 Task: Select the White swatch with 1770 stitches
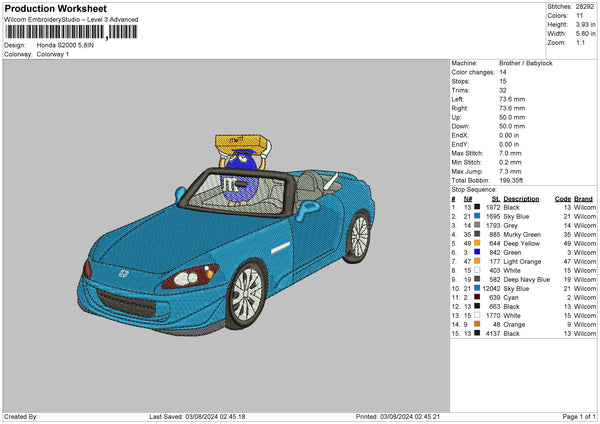point(477,315)
